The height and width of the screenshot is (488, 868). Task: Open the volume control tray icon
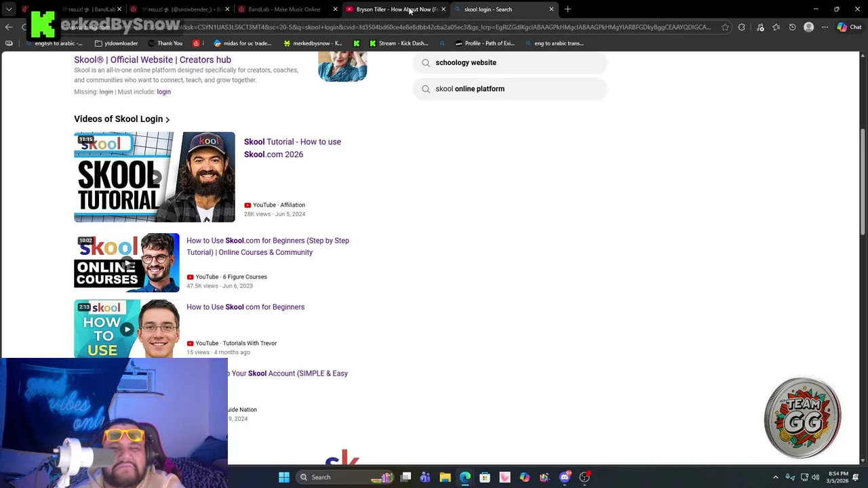pos(816,477)
